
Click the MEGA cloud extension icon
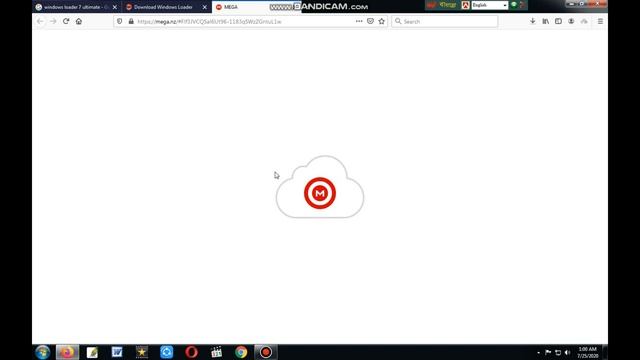584,21
